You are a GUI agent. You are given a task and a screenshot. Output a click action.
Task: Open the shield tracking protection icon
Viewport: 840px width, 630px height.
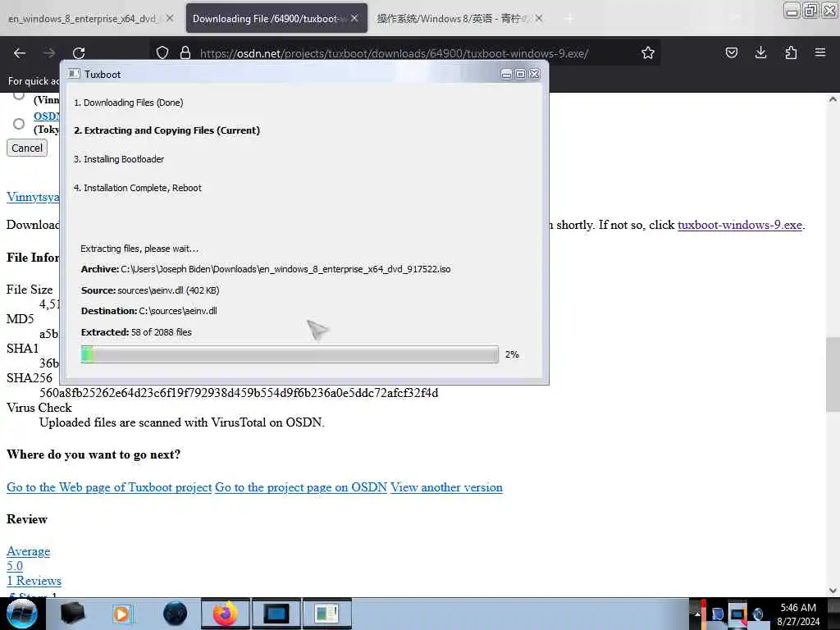click(x=162, y=52)
